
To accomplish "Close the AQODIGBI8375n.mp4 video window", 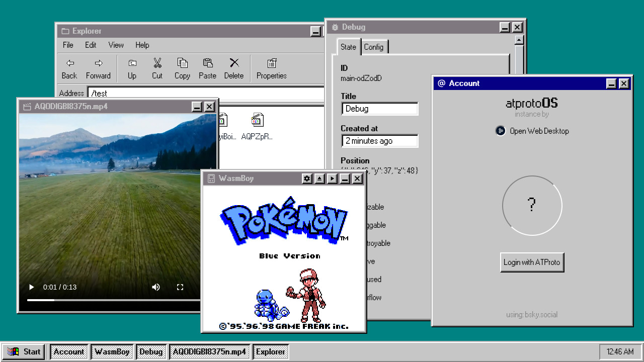I will tap(209, 107).
